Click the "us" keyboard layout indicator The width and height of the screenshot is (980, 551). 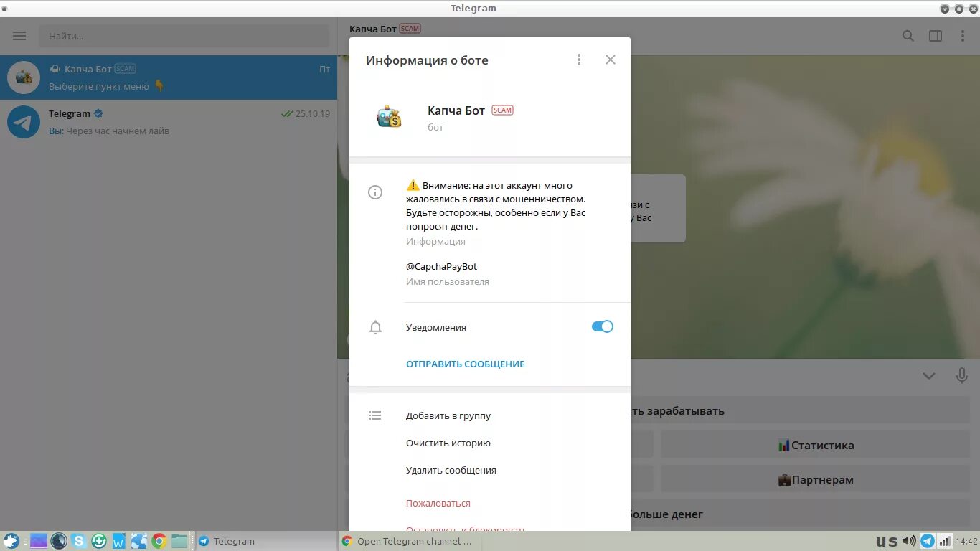pos(887,541)
